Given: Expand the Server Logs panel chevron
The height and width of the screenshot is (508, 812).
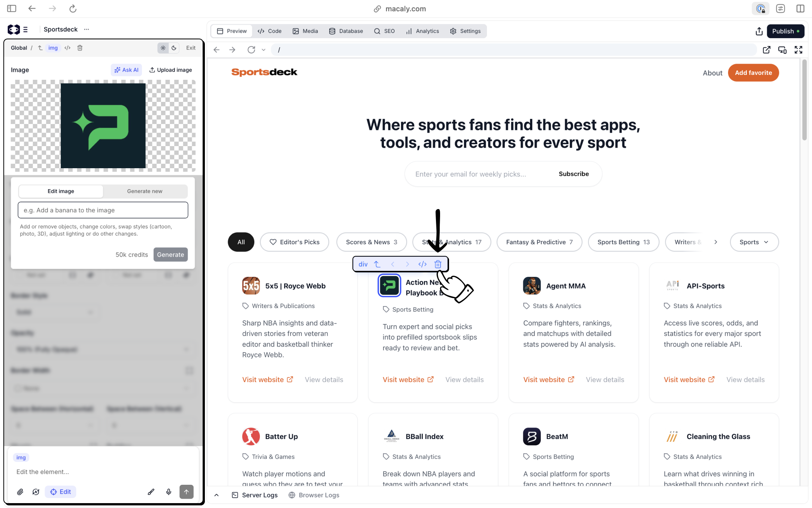Looking at the screenshot, I should [216, 495].
